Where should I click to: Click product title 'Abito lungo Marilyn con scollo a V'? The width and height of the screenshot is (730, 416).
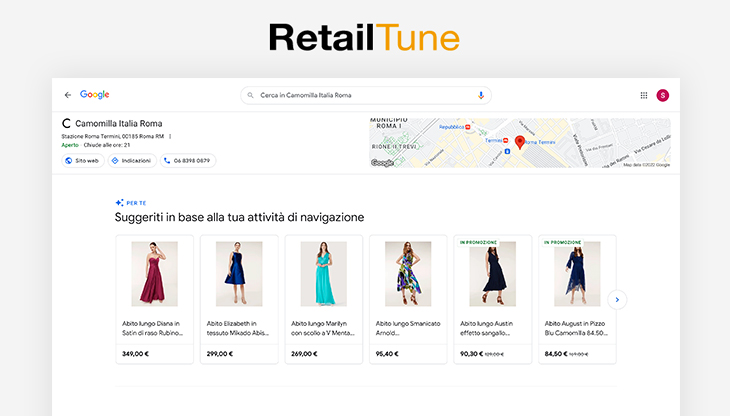point(323,328)
